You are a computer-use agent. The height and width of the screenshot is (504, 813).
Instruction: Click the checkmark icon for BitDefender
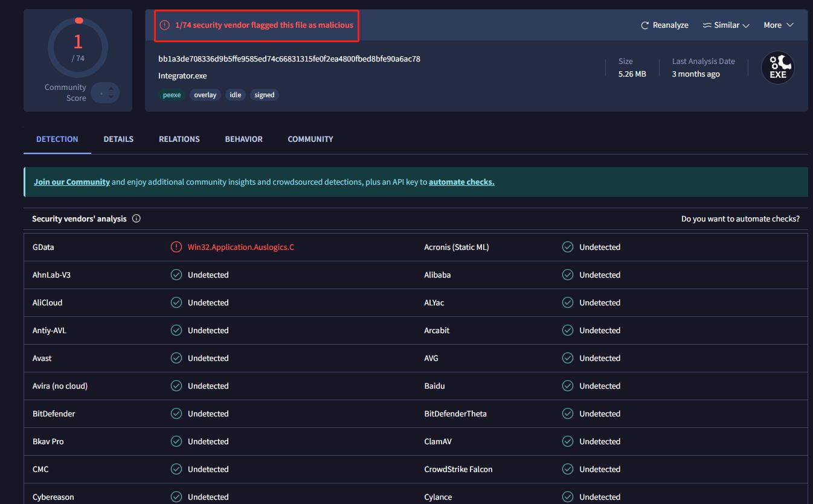(176, 413)
